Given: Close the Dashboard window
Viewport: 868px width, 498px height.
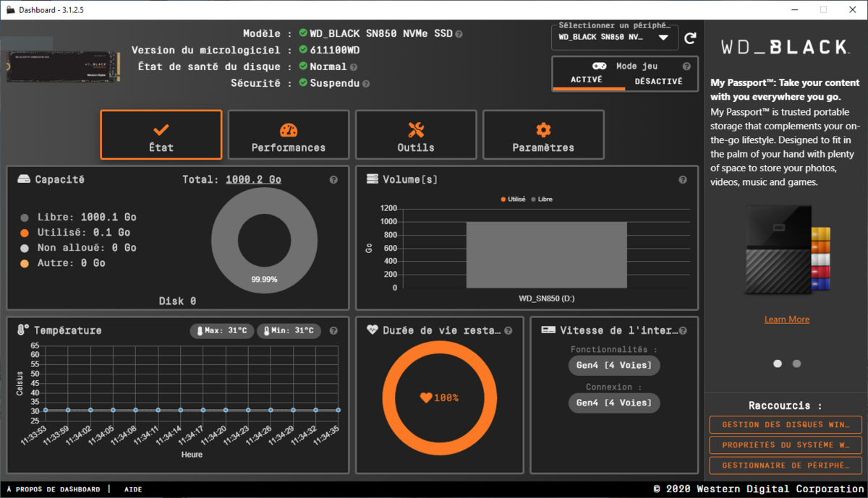Looking at the screenshot, I should point(851,9).
